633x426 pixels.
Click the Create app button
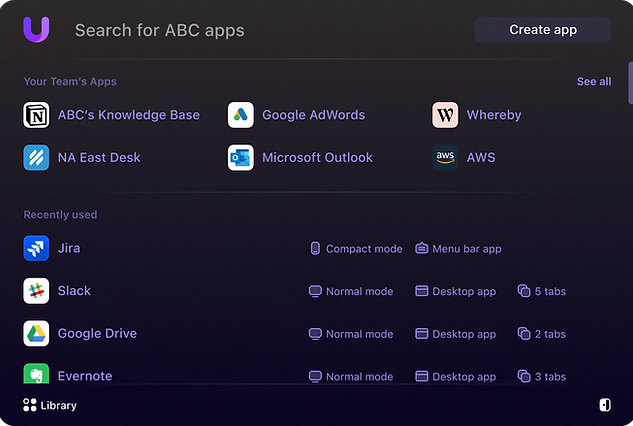point(543,29)
